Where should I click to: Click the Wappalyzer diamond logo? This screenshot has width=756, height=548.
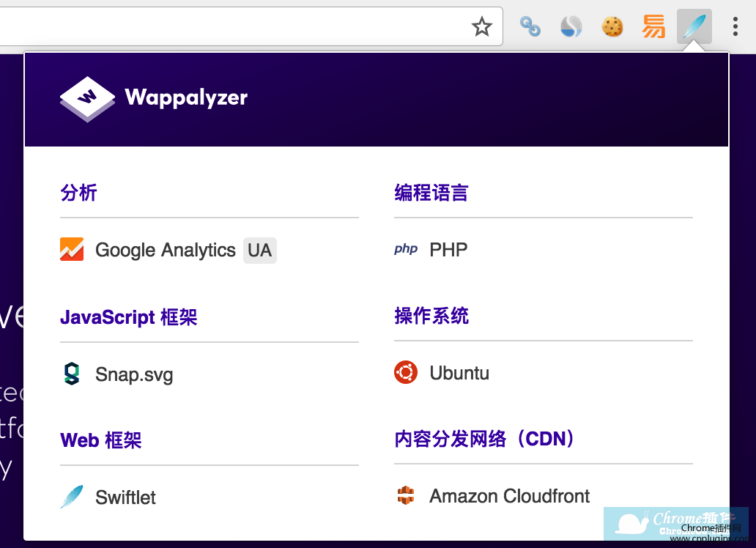(x=87, y=99)
